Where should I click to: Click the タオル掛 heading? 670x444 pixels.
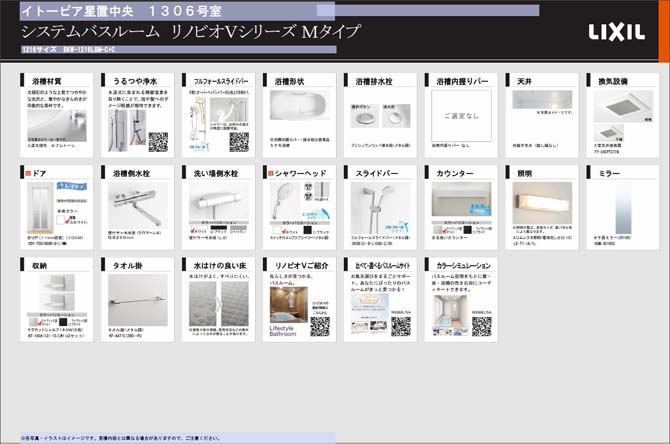[x=127, y=265]
